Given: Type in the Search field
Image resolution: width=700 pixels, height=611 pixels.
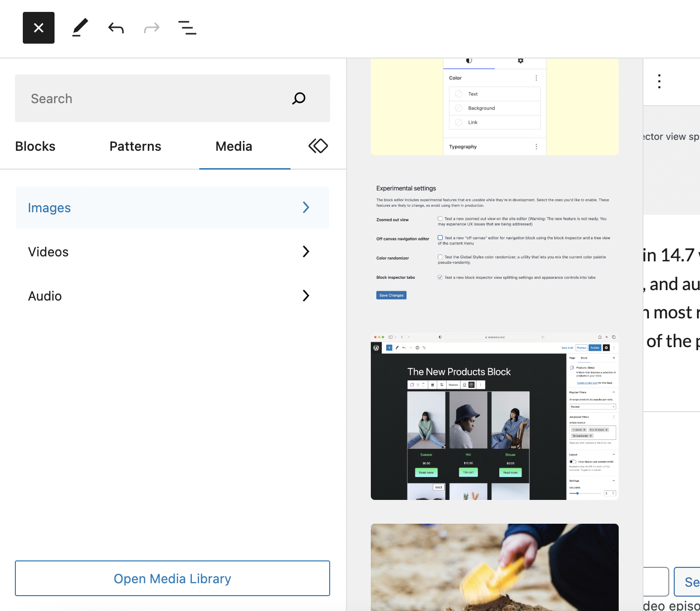Looking at the screenshot, I should tap(159, 98).
